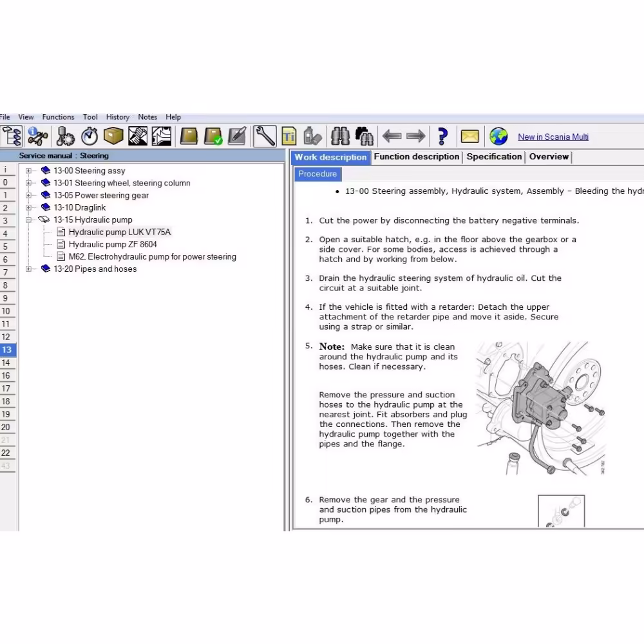Image resolution: width=644 pixels, height=644 pixels.
Task: Click the yellow envelope mail icon
Action: (470, 137)
